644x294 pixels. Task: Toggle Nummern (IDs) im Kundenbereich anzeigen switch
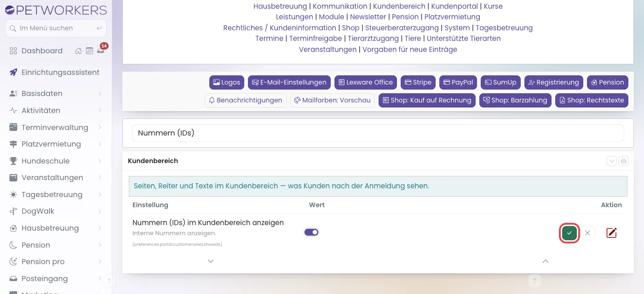(x=311, y=232)
